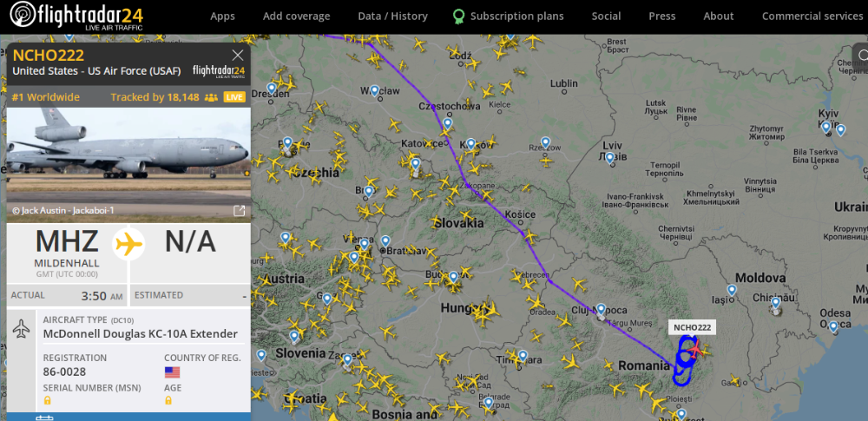Select the red NCHO222 aircraft on map
Screen dimensions: 868x421
click(x=695, y=350)
